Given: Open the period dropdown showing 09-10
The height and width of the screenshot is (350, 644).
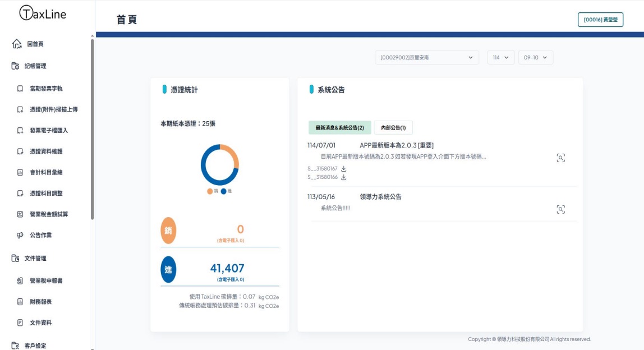Looking at the screenshot, I should tap(535, 57).
